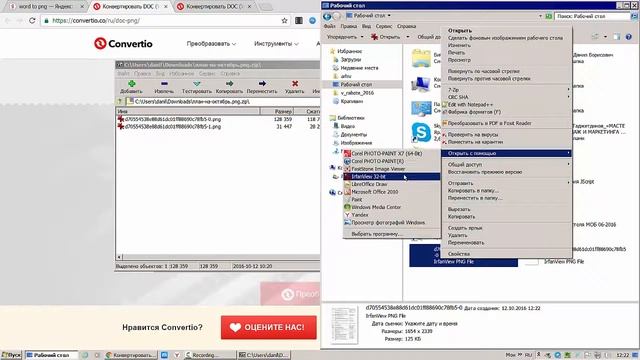Viewport: 640px width, 360px height.
Task: Open the Explorer view options dropdown arrow
Action: [605, 37]
